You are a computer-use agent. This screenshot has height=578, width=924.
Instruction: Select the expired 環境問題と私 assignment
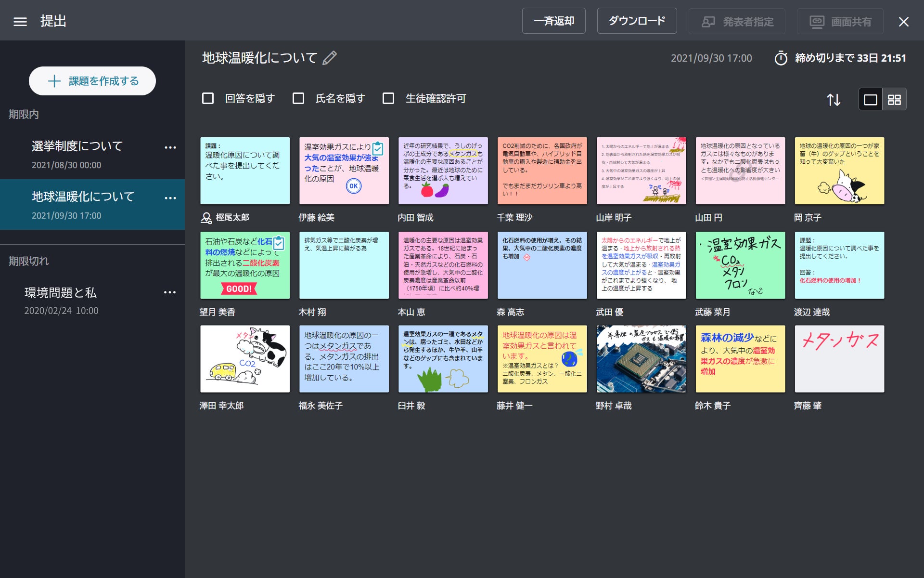[x=60, y=292]
